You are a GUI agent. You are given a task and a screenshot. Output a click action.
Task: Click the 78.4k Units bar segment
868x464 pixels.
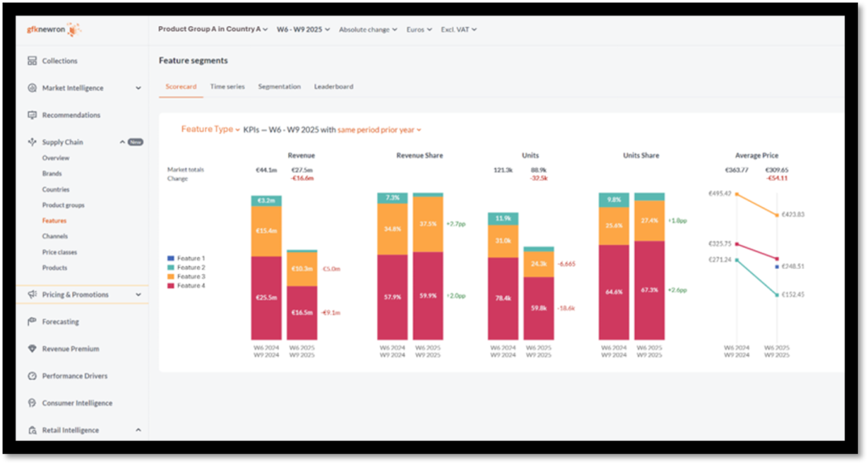click(x=504, y=299)
